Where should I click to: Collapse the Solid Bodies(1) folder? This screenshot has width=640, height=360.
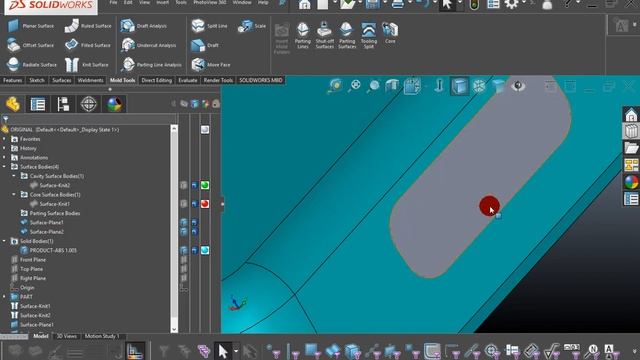pos(4,241)
